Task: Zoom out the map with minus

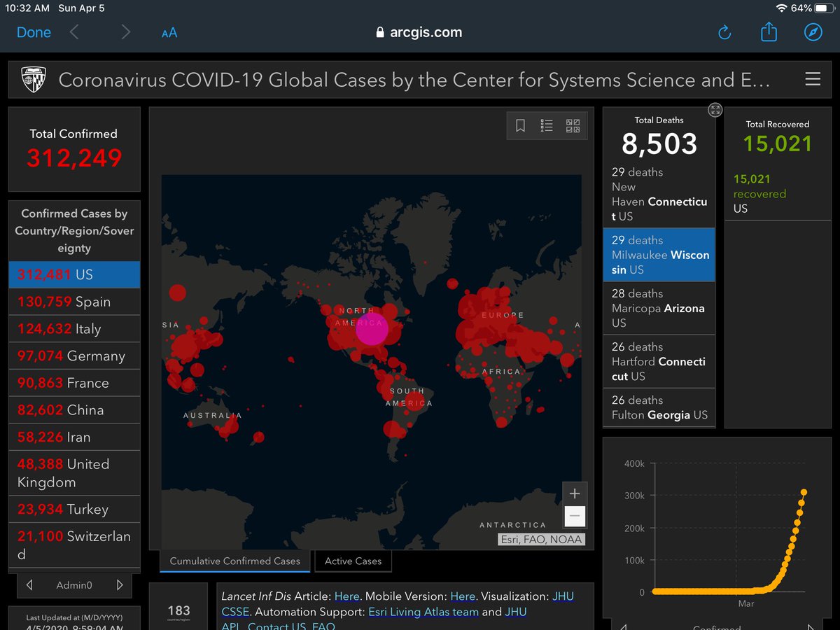Action: coord(575,516)
